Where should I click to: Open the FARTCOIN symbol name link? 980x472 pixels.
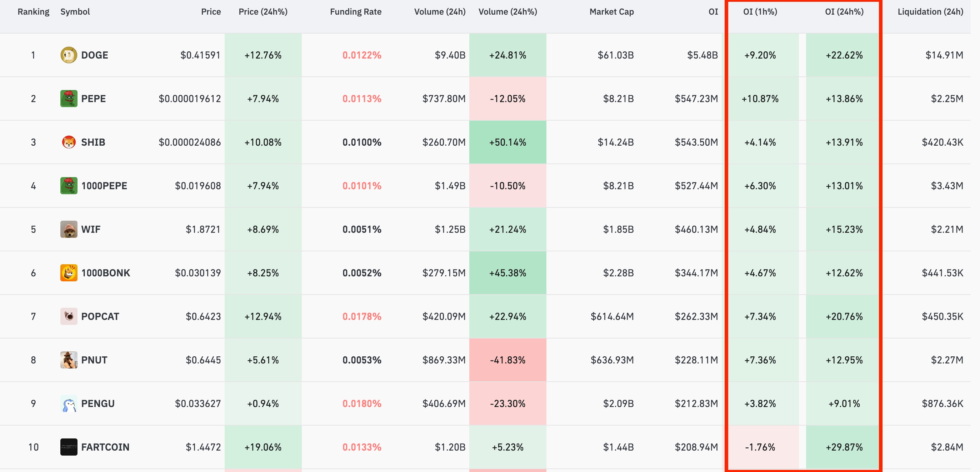105,447
